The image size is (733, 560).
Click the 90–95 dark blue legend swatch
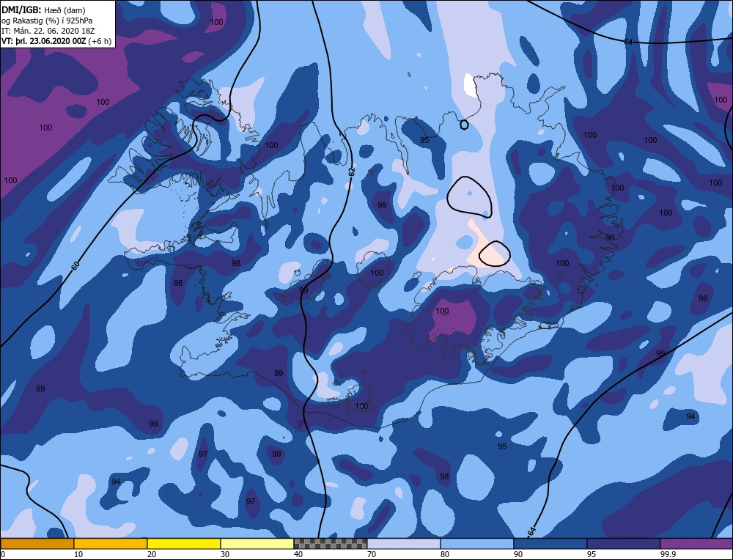tap(550, 543)
